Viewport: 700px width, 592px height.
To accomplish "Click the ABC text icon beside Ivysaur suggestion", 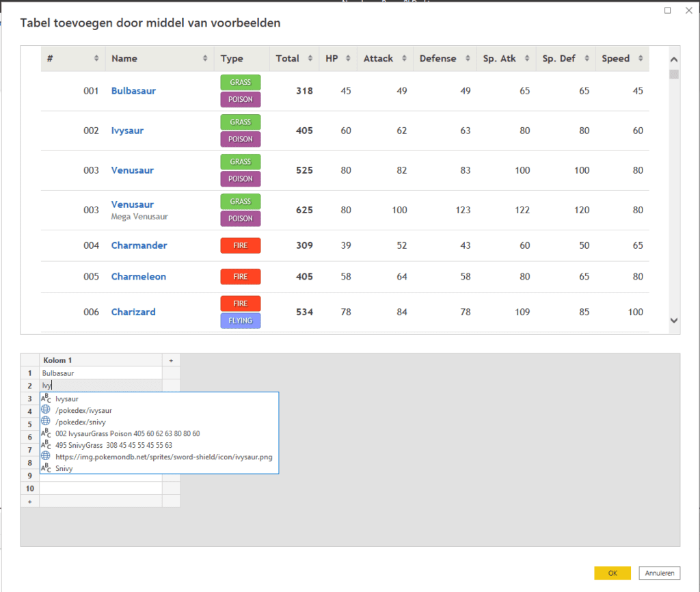I will coord(46,399).
